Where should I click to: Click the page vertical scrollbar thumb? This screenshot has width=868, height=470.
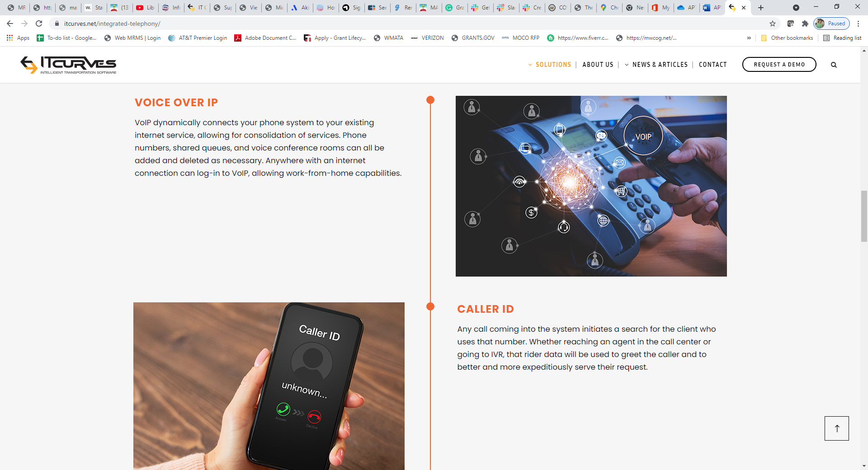[x=864, y=216]
